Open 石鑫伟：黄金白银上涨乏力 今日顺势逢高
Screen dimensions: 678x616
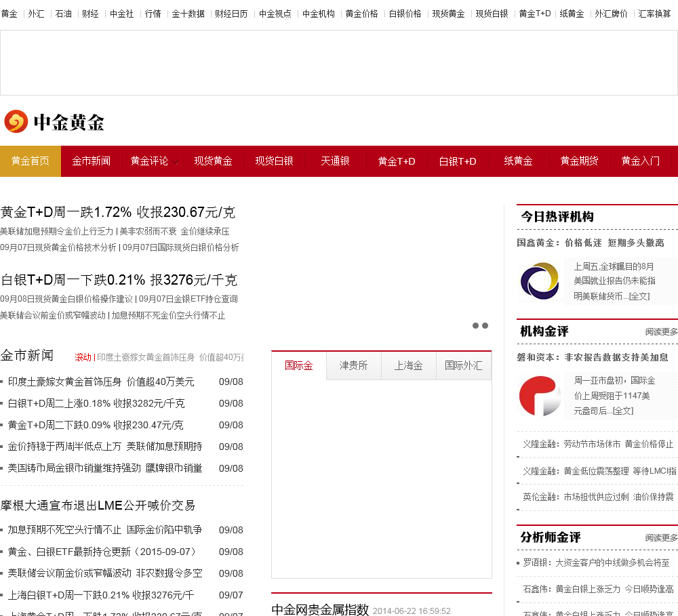coord(599,589)
